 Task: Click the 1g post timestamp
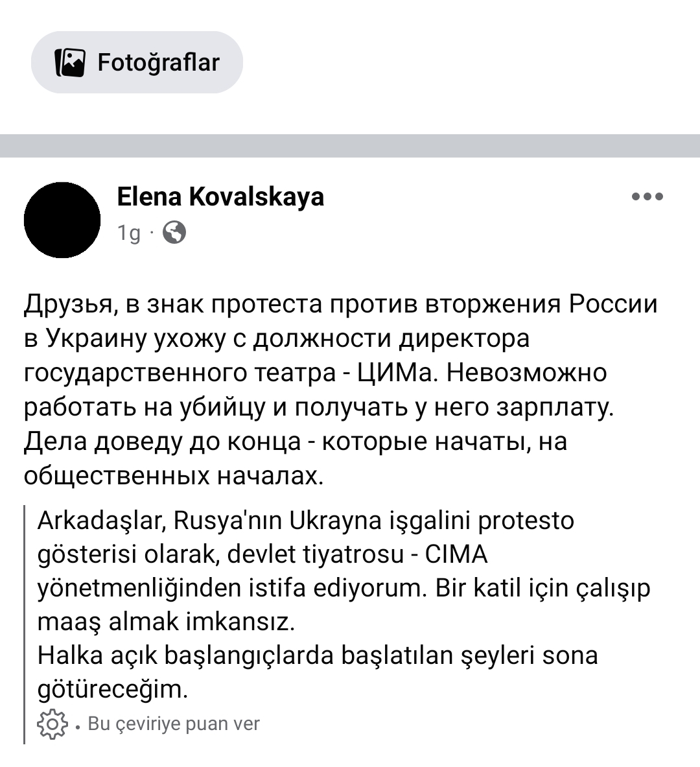[128, 233]
